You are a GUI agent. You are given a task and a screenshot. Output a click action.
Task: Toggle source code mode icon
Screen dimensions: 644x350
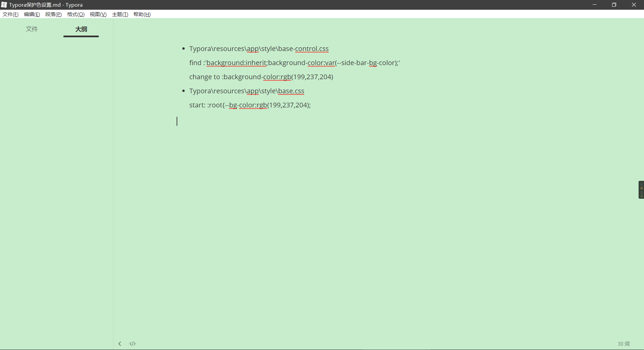tap(133, 344)
